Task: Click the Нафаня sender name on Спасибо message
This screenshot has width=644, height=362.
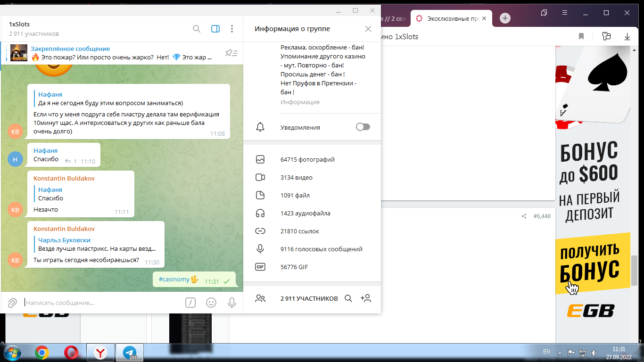Action: 46,150
